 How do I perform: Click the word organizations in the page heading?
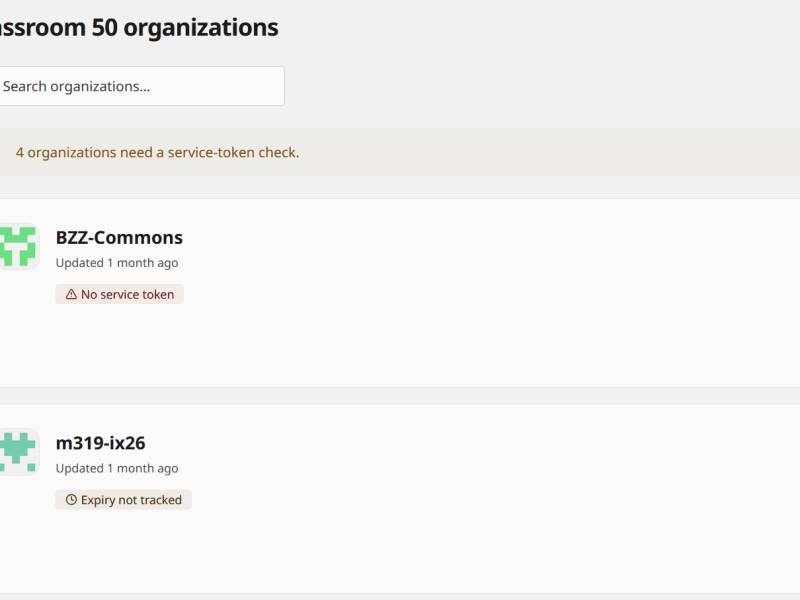pos(201,28)
